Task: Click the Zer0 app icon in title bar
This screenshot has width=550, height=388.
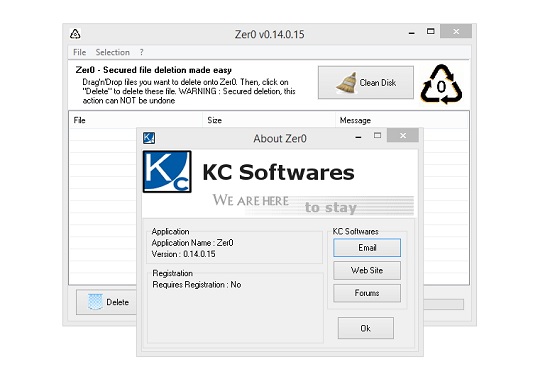Action: pyautogui.click(x=75, y=34)
